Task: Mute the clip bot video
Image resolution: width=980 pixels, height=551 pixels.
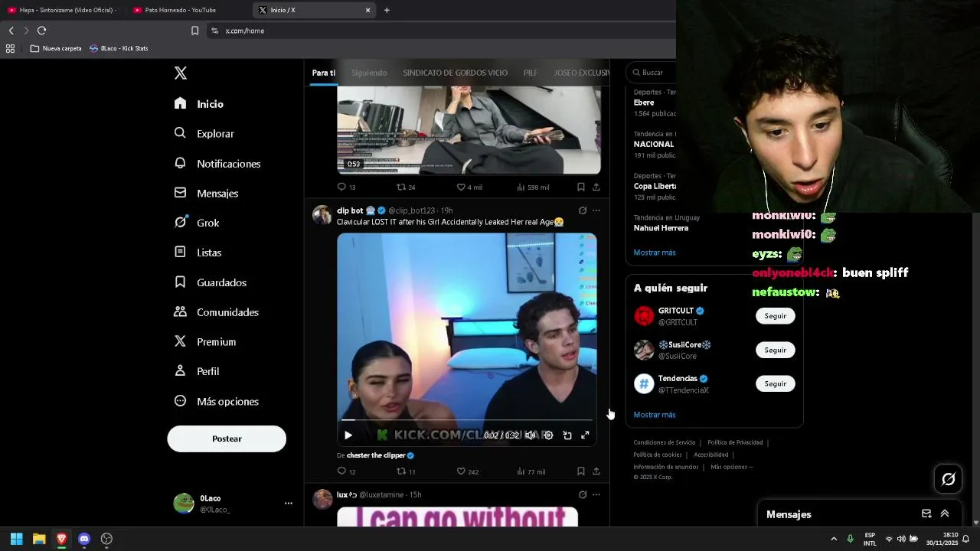Action: tap(530, 435)
